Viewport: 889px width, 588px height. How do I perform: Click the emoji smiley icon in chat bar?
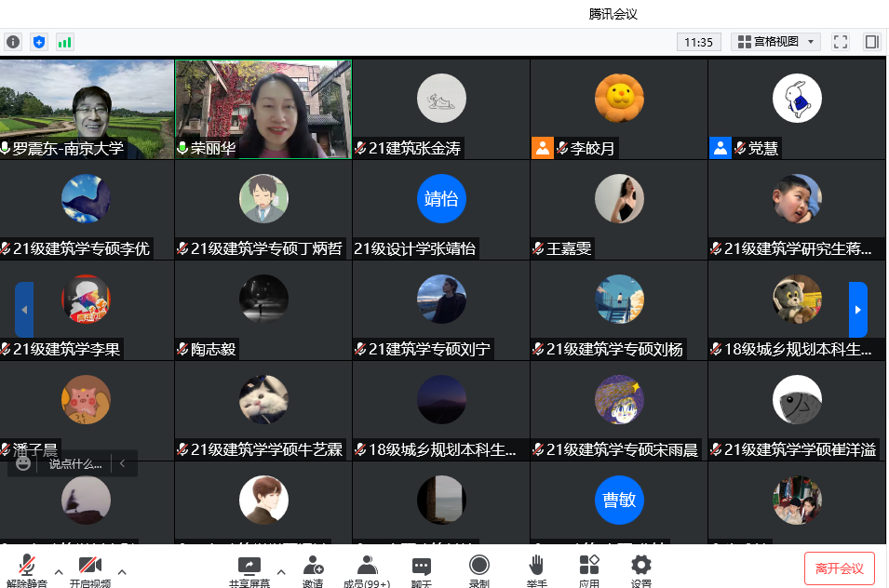[23, 463]
